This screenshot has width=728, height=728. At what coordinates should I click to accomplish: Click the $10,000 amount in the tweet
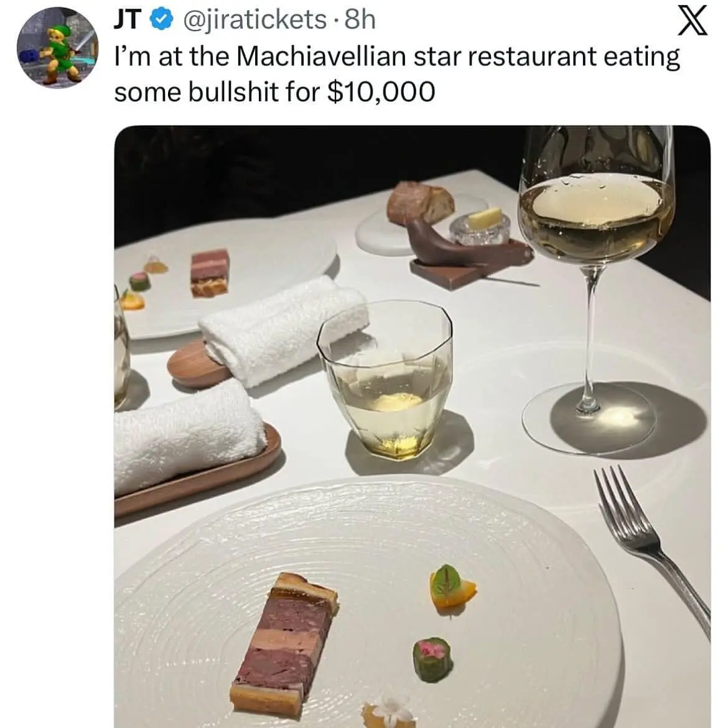tap(381, 91)
